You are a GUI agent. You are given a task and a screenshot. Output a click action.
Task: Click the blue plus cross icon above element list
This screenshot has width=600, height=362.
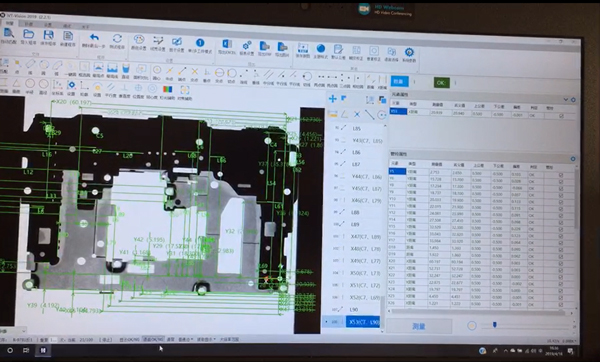pos(333,99)
